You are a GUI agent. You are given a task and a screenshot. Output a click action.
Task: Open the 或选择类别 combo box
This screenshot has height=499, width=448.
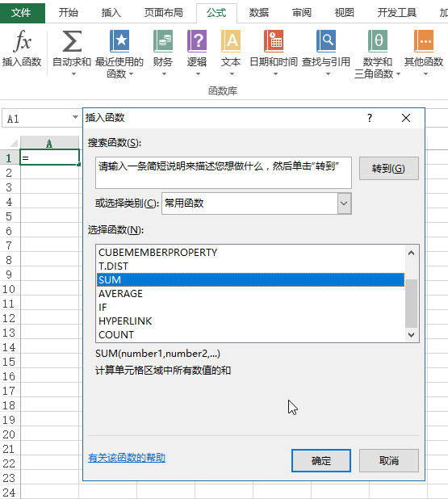(x=257, y=203)
